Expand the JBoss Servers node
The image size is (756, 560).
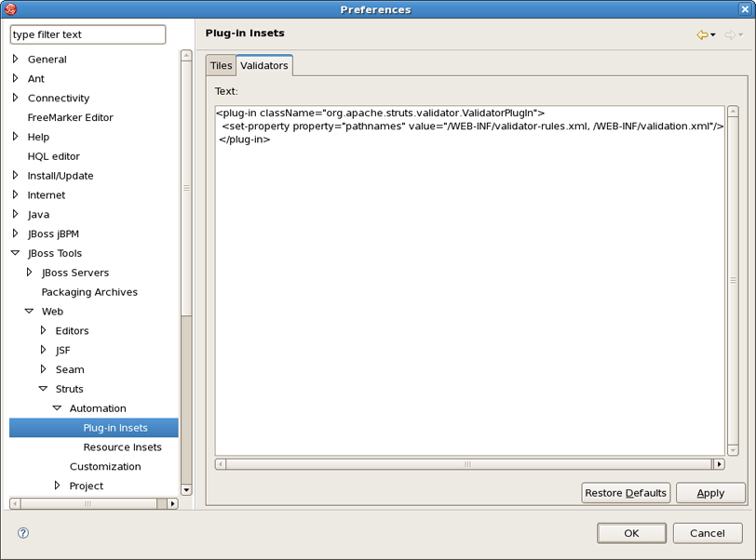[30, 273]
